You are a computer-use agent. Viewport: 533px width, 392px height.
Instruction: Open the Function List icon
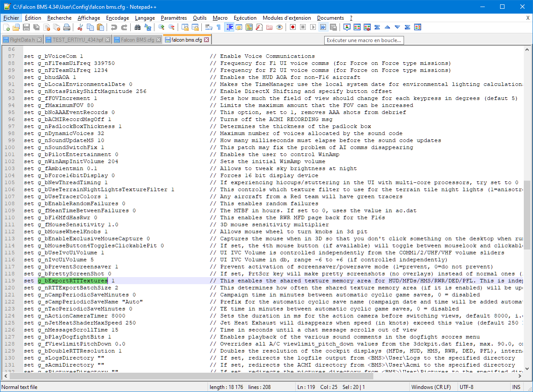click(259, 27)
